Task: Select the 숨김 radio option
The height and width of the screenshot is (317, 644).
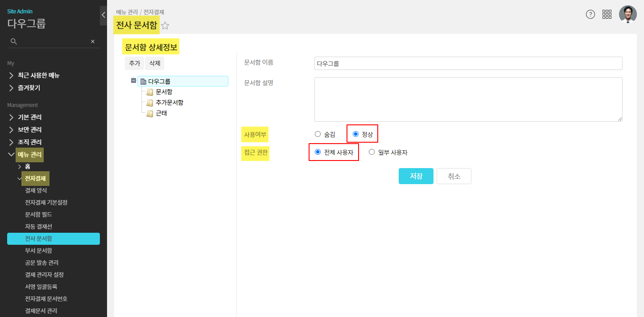Action: pyautogui.click(x=318, y=134)
